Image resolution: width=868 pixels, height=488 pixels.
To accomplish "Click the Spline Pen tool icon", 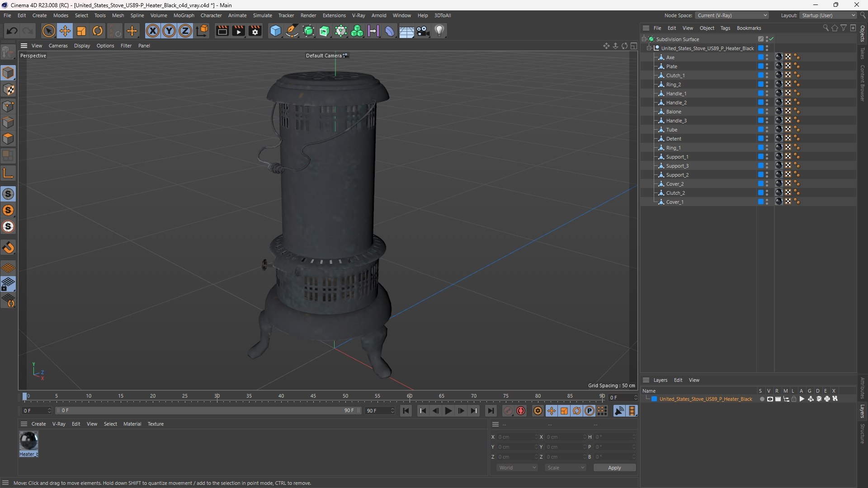I will point(292,31).
